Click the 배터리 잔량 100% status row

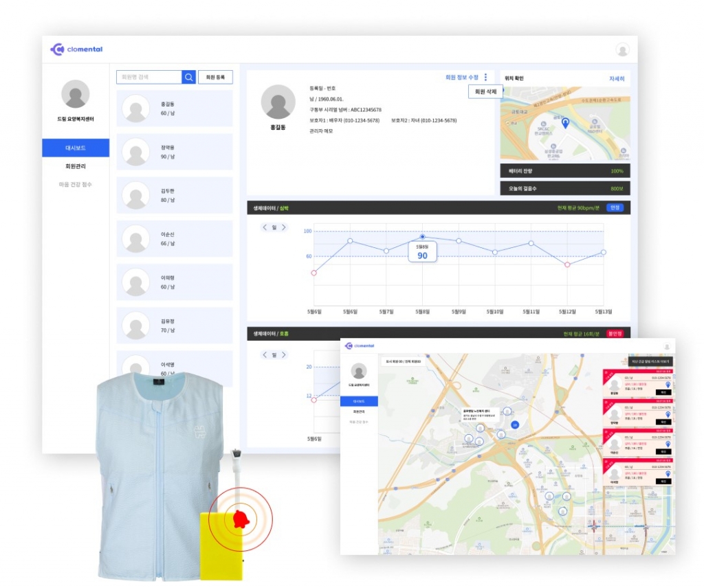click(x=565, y=171)
